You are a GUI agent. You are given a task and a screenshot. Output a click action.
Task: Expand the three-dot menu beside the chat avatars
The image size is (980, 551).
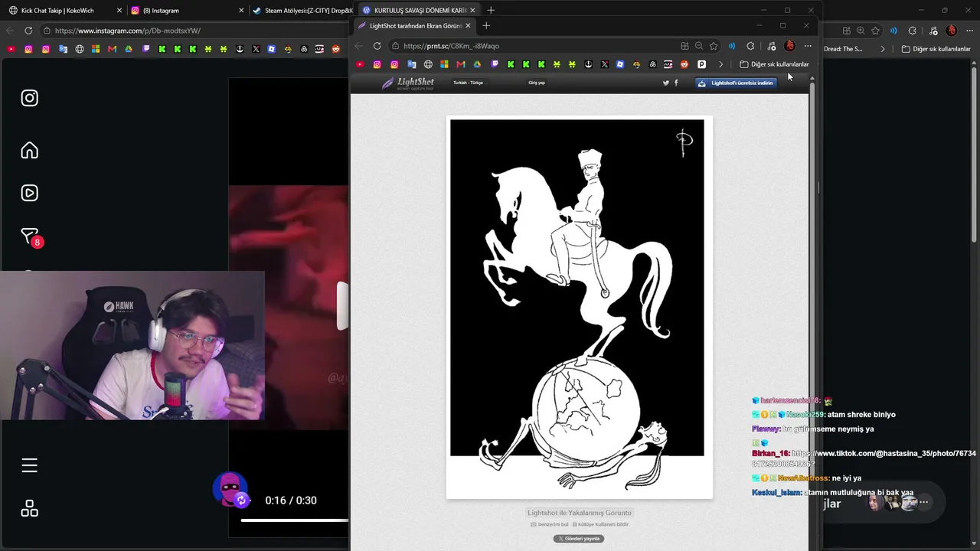tap(924, 502)
